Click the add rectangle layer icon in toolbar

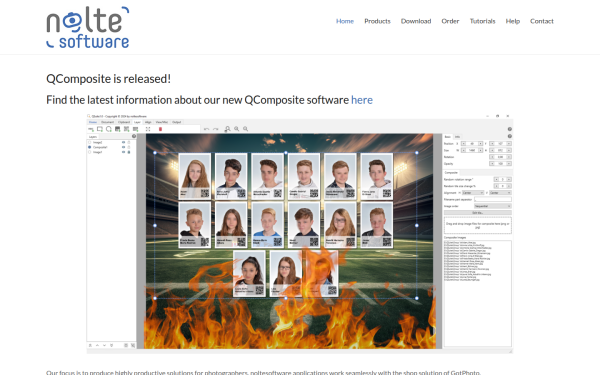pyautogui.click(x=100, y=129)
